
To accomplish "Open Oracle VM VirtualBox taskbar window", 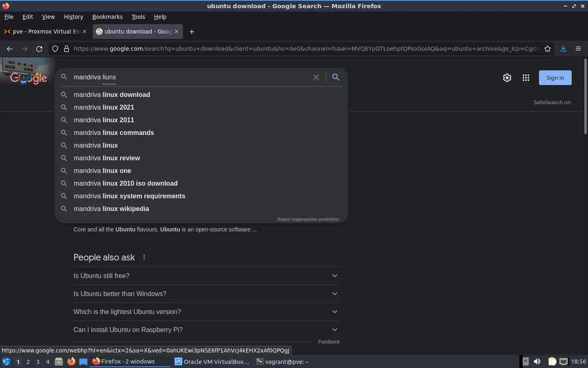I will click(x=212, y=361).
